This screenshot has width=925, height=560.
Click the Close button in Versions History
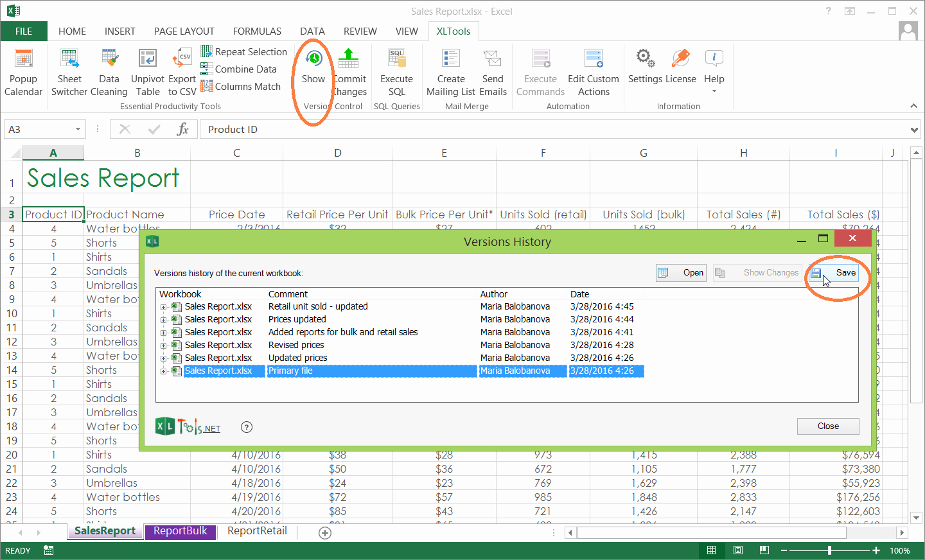[x=827, y=426]
